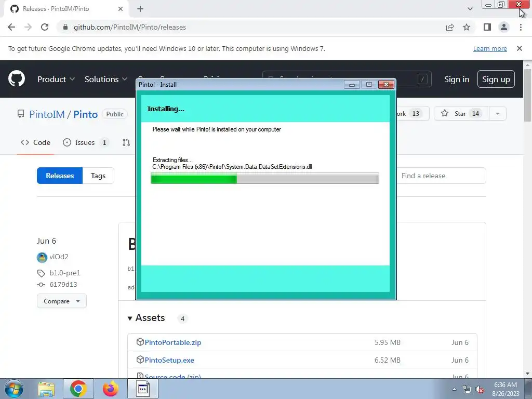Open the Compare dropdown
532x399 pixels.
tap(62, 301)
